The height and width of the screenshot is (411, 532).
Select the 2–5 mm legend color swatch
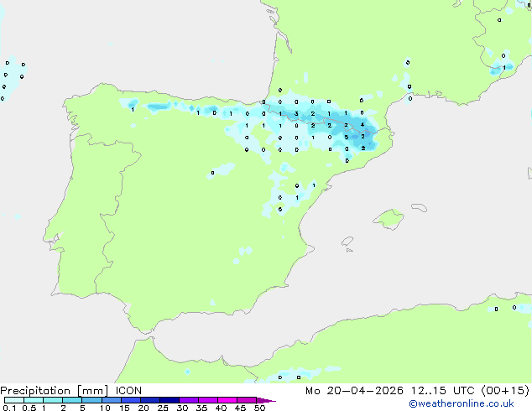[72, 400]
